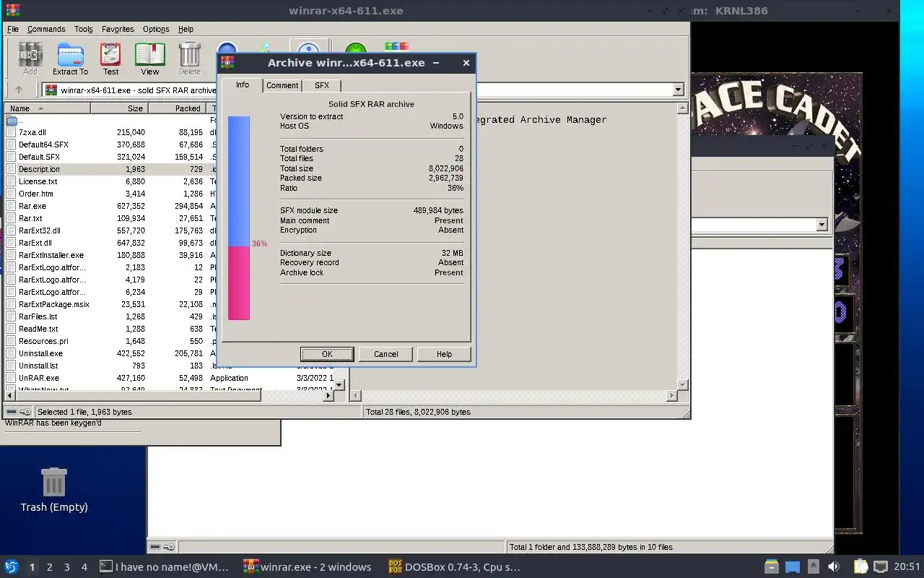Close the Archive info dialog

click(466, 63)
